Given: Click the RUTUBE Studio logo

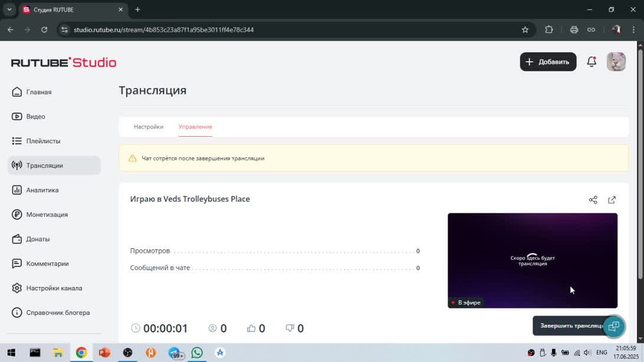Looking at the screenshot, I should [x=64, y=62].
